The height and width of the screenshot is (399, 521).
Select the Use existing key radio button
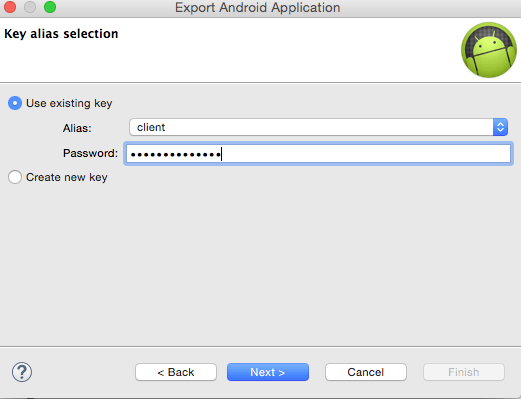(15, 103)
